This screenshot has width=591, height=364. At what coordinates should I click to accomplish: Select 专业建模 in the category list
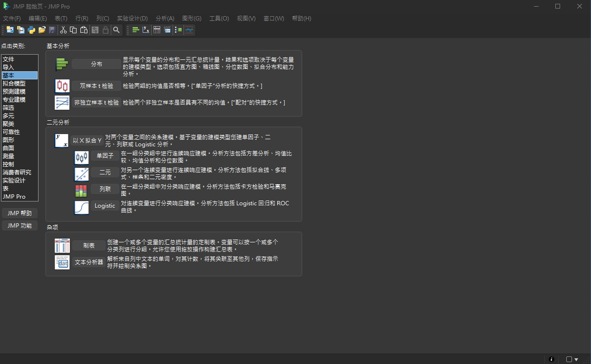point(19,100)
